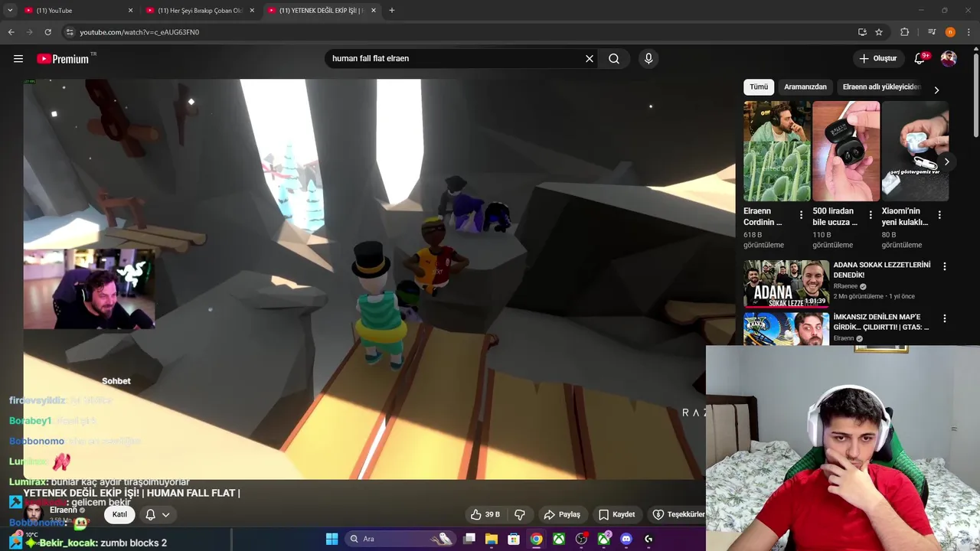The width and height of the screenshot is (980, 551).
Task: Open the 'Oluştur' create button
Action: coord(877,58)
